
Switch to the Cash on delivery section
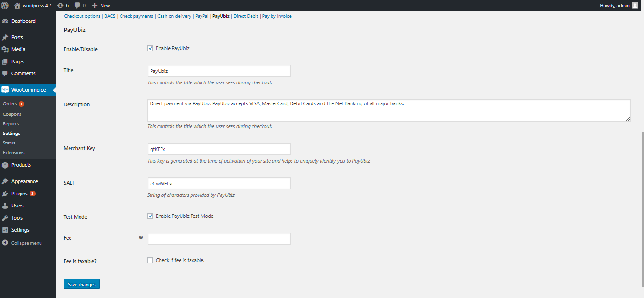[x=174, y=16]
